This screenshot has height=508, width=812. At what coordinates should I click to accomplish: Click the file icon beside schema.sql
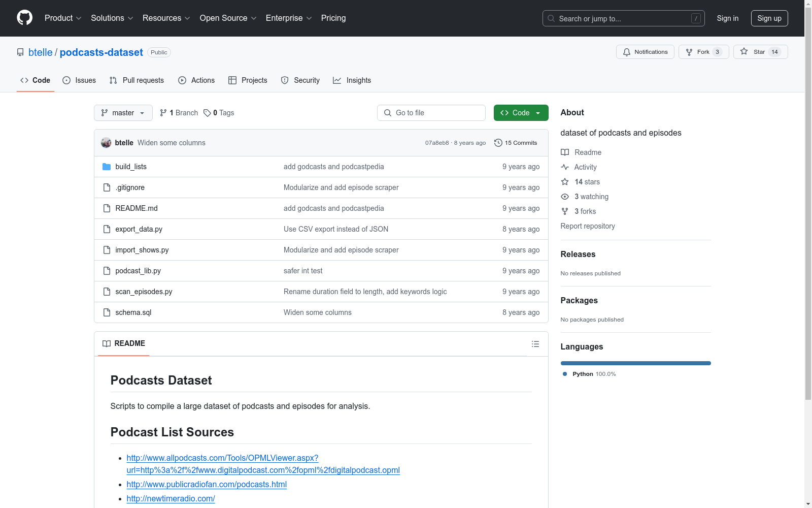tap(107, 312)
